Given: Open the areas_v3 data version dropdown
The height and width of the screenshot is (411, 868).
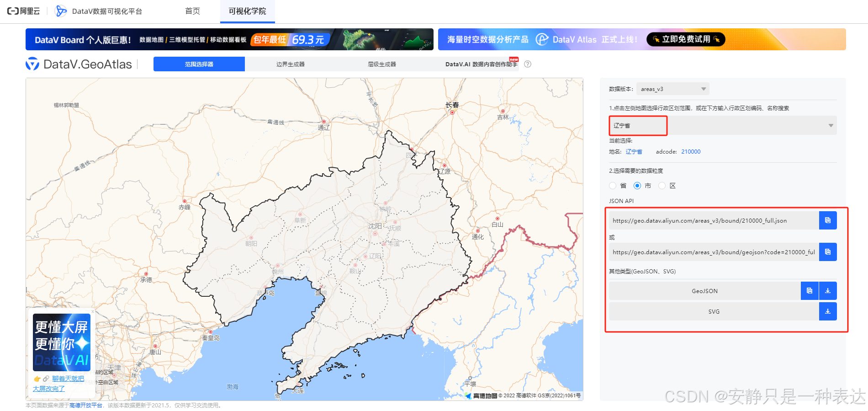Looking at the screenshot, I should coord(673,89).
